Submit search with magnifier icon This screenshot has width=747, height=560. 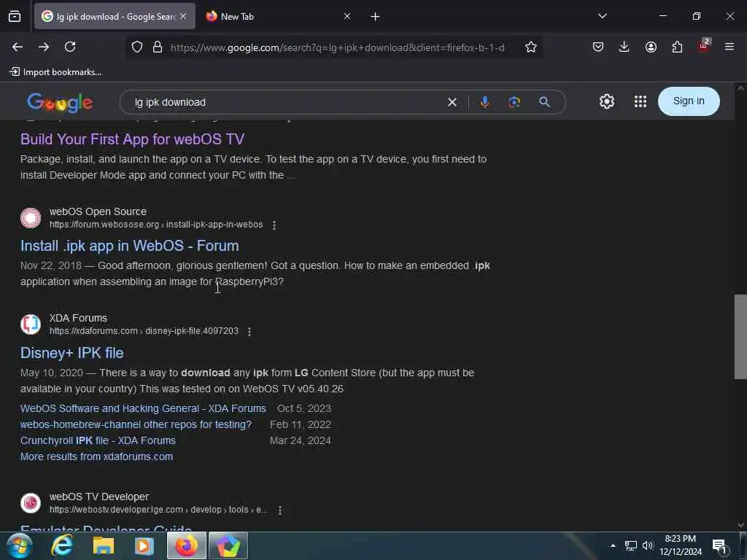(x=544, y=102)
